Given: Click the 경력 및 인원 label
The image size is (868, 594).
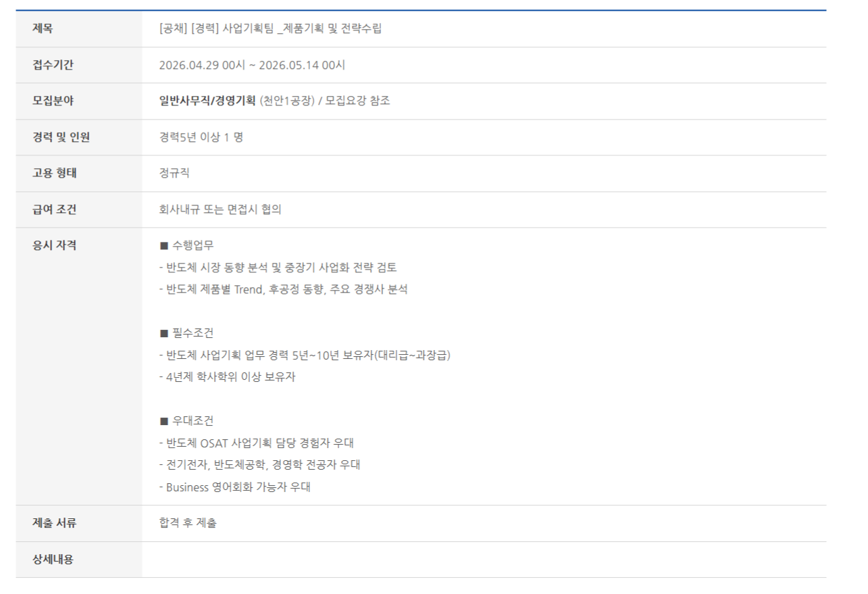Looking at the screenshot, I should click(x=61, y=137).
